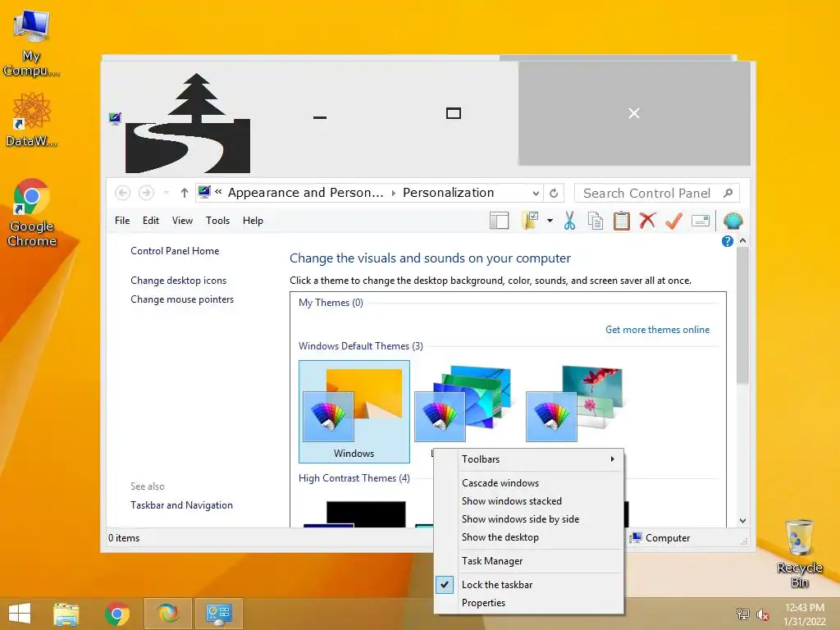Click the Up one level arrow
The image size is (840, 630).
coord(185,193)
